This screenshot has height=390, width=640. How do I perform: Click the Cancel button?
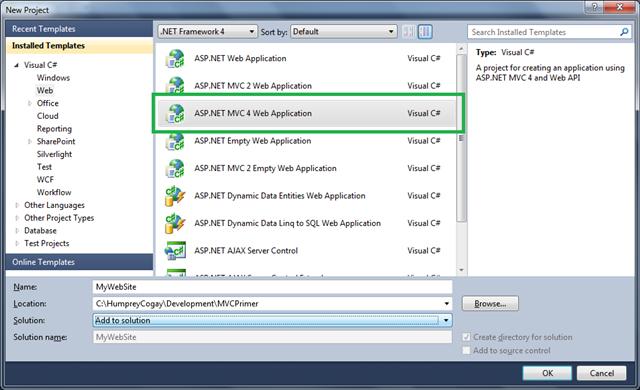click(x=601, y=373)
